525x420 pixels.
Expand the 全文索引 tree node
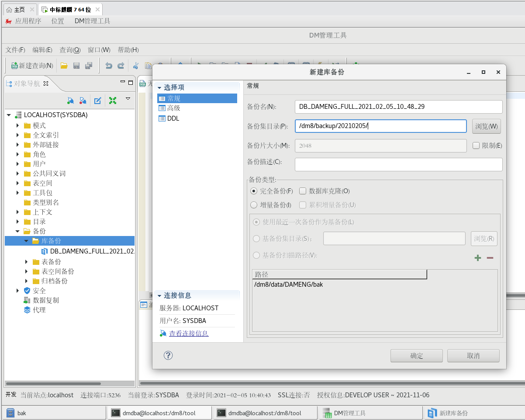[x=18, y=135]
